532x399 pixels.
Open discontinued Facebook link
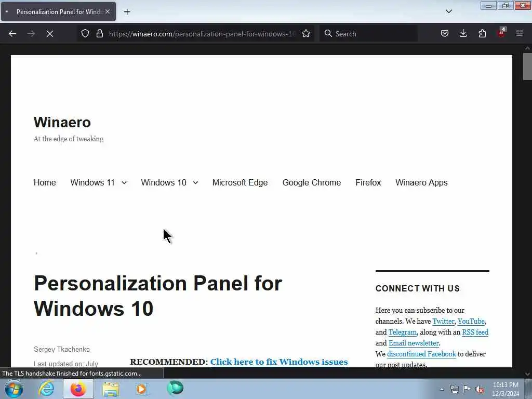[421, 353]
